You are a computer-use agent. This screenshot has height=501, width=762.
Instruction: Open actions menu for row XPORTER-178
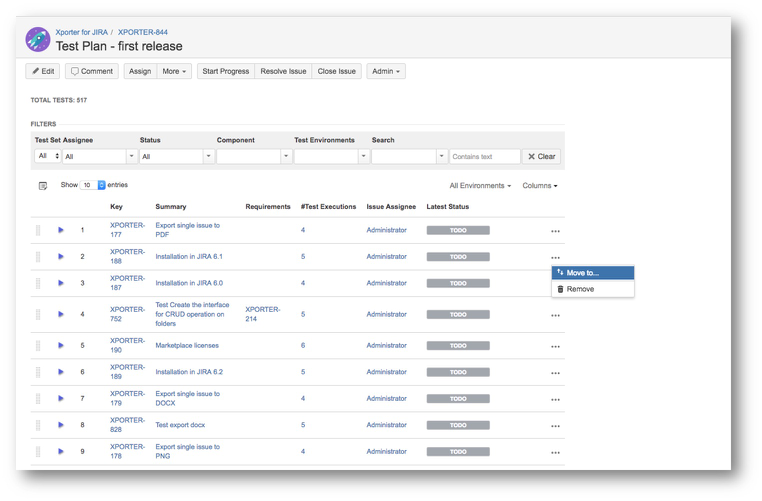coord(555,452)
